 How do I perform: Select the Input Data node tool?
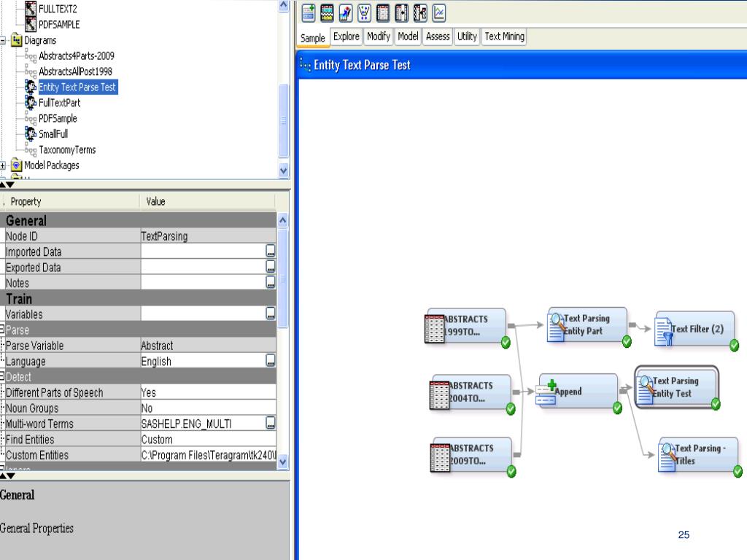(383, 13)
